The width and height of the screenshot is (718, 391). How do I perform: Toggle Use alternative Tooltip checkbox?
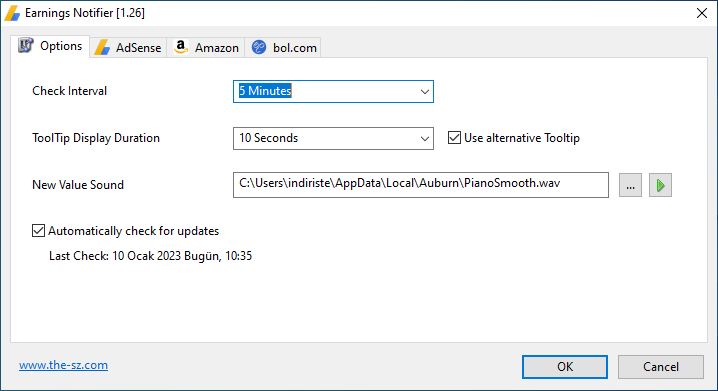(x=454, y=138)
